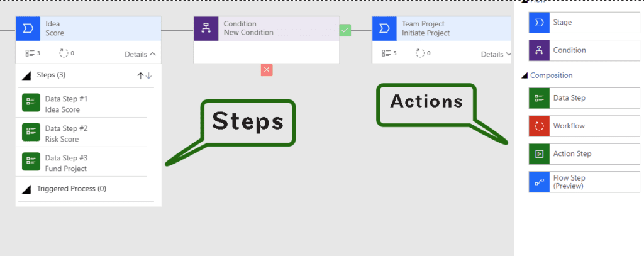The width and height of the screenshot is (644, 256).
Task: Select the blue Stage component icon
Action: coord(539,22)
